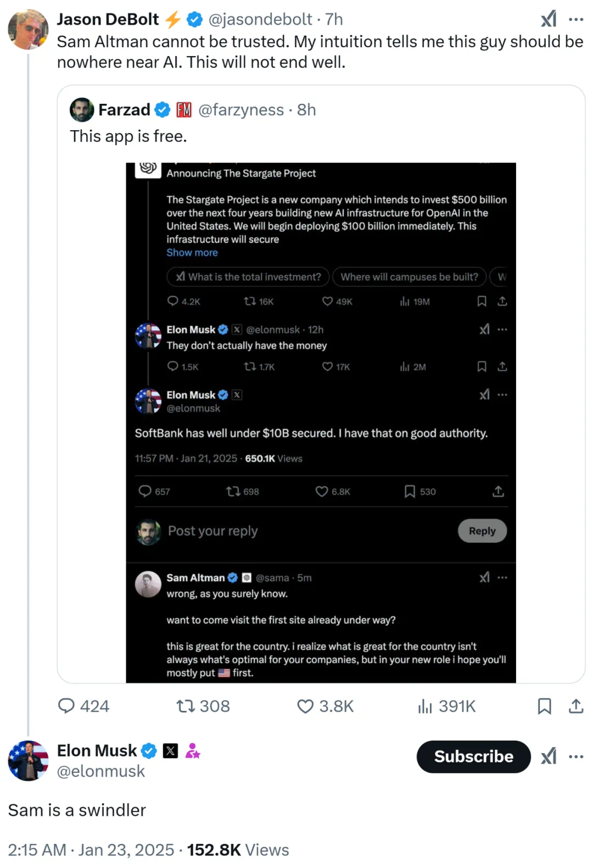Open Jason DeBolt's profile picture

[x=28, y=29]
